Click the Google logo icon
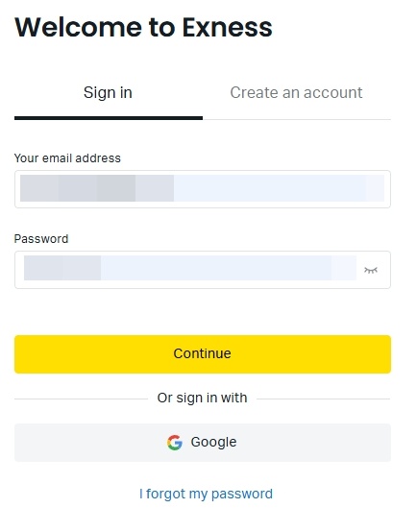 [175, 443]
